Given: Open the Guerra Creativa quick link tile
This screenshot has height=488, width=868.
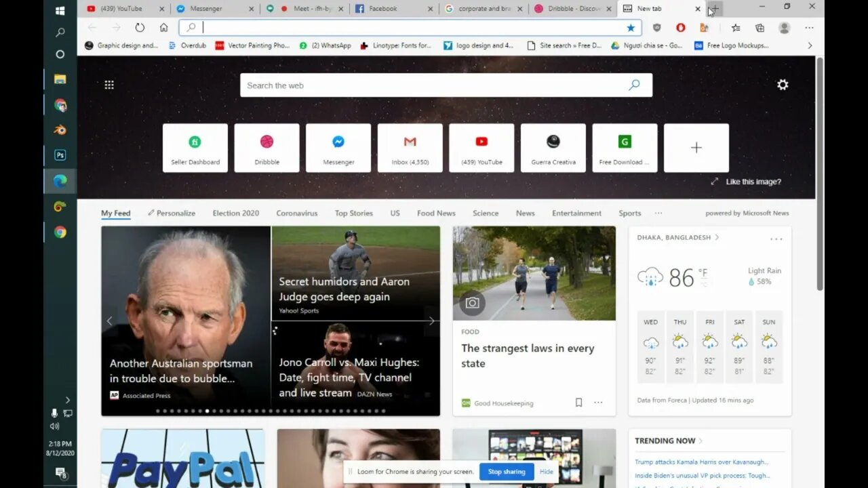Looking at the screenshot, I should click(x=553, y=148).
